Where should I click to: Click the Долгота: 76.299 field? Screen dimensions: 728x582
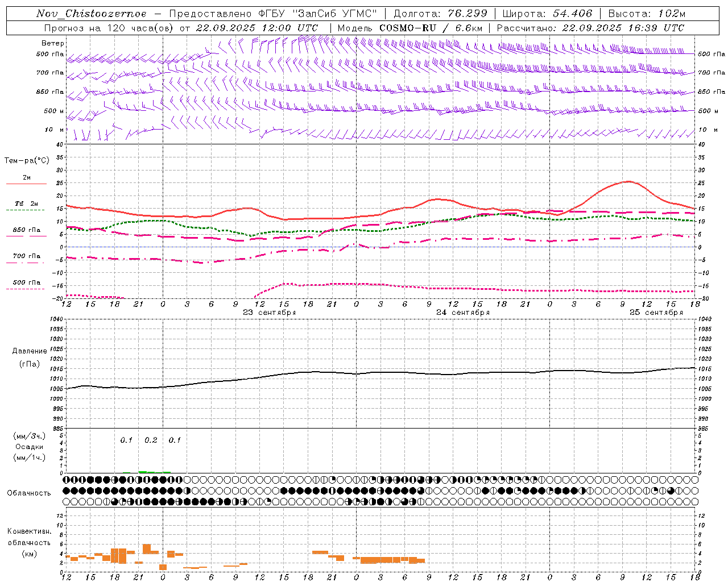click(x=440, y=14)
